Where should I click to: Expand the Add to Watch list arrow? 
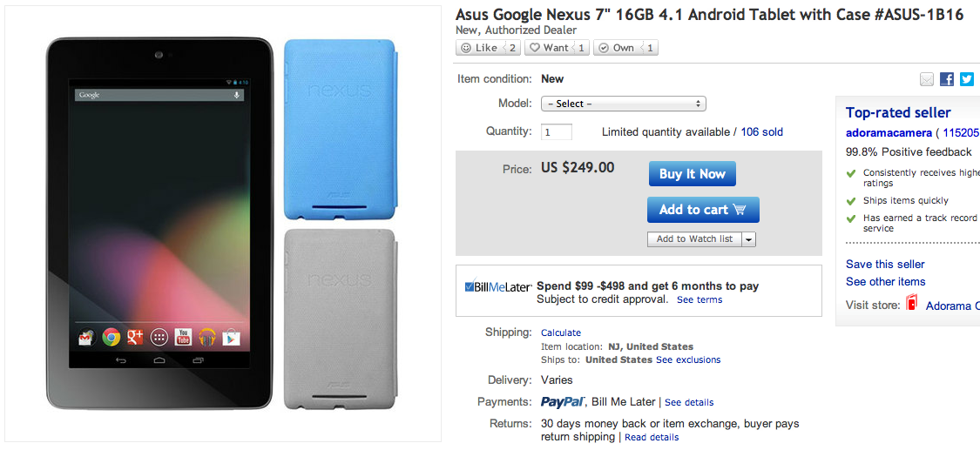[x=748, y=239]
